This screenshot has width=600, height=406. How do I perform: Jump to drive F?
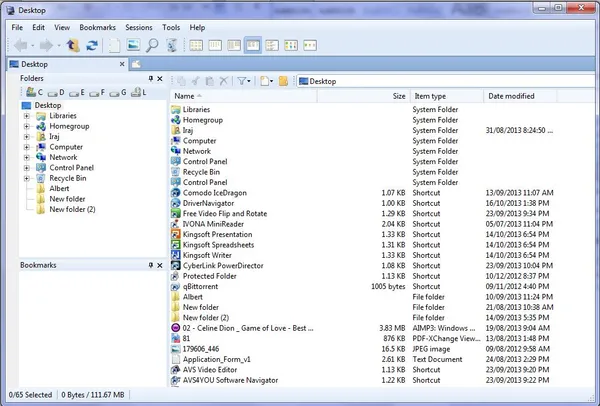click(x=97, y=93)
